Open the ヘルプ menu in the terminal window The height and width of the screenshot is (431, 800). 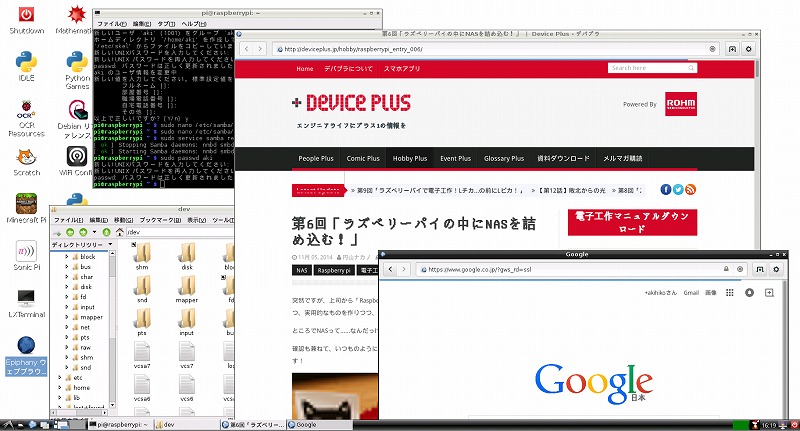(x=194, y=23)
